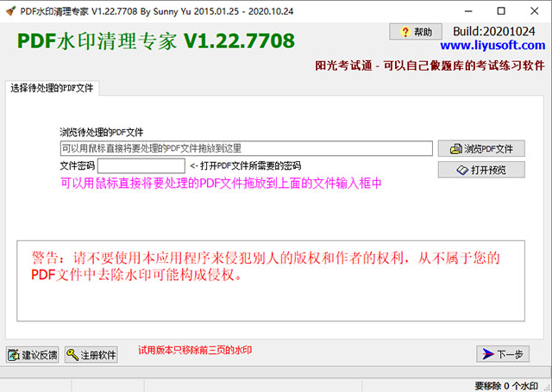Screen dimensions: 552x392
Task: Click the icon on 打开预览 button
Action: tap(462, 171)
